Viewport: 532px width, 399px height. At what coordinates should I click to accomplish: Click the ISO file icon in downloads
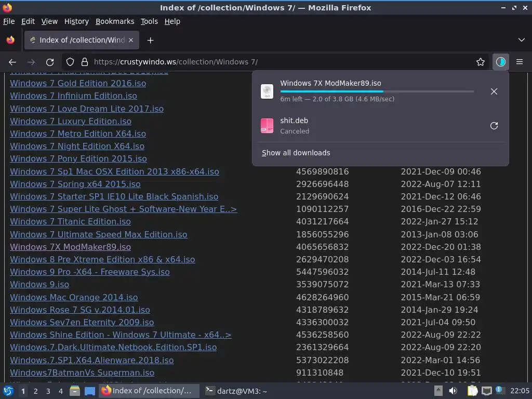[267, 91]
